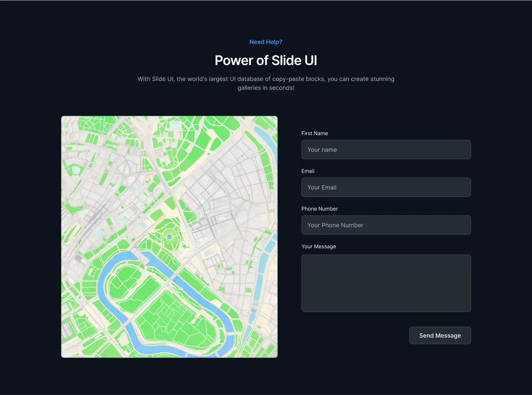
Task: Click the Email field label
Action: tap(308, 171)
